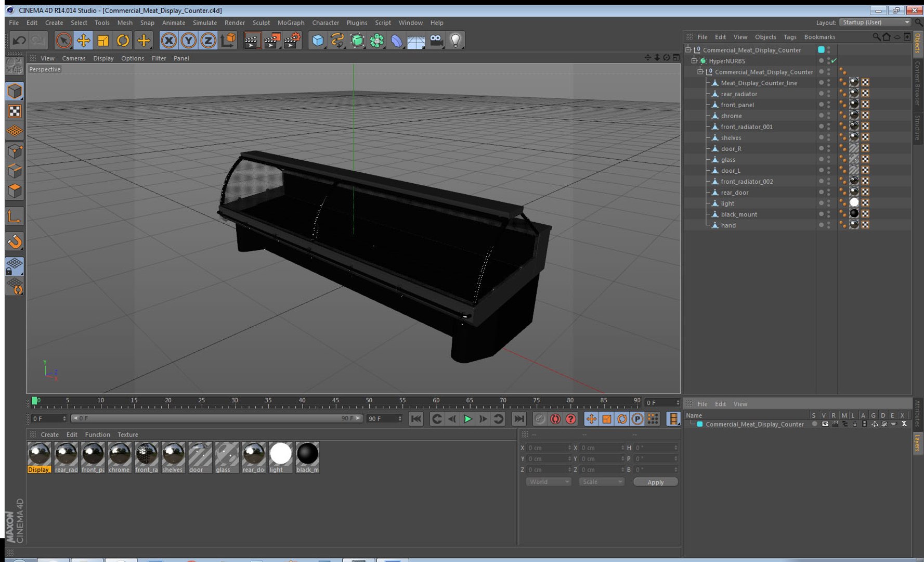Image resolution: width=924 pixels, height=562 pixels.
Task: Enable the Texture mode checkerboard icon
Action: click(15, 111)
